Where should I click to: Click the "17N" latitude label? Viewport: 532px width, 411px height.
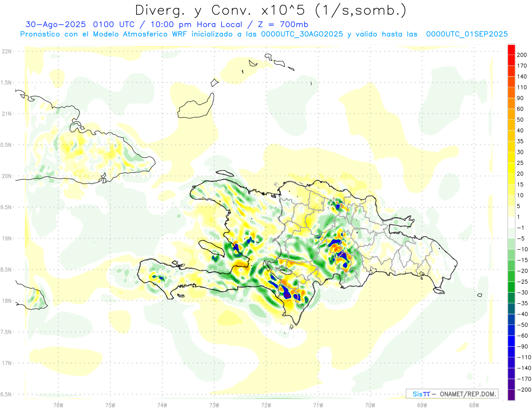pyautogui.click(x=7, y=363)
